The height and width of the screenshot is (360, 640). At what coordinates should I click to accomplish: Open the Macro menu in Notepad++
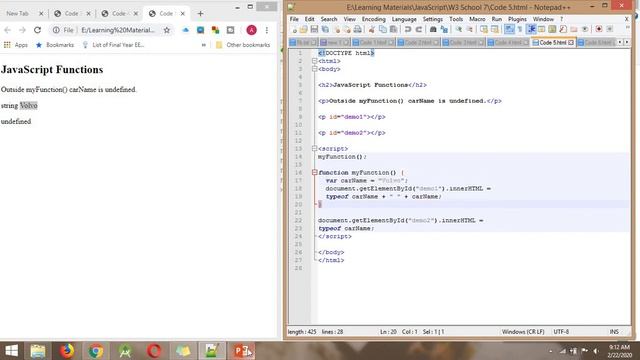(x=477, y=19)
